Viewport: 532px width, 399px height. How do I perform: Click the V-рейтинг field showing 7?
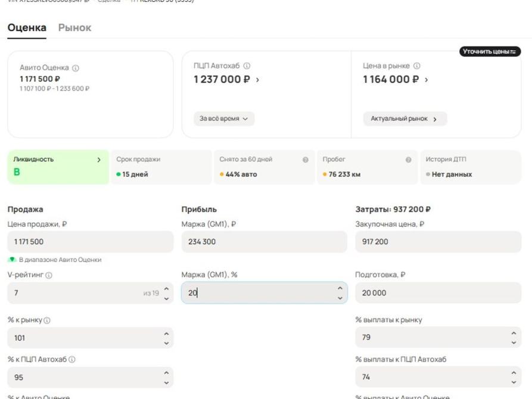(90, 293)
